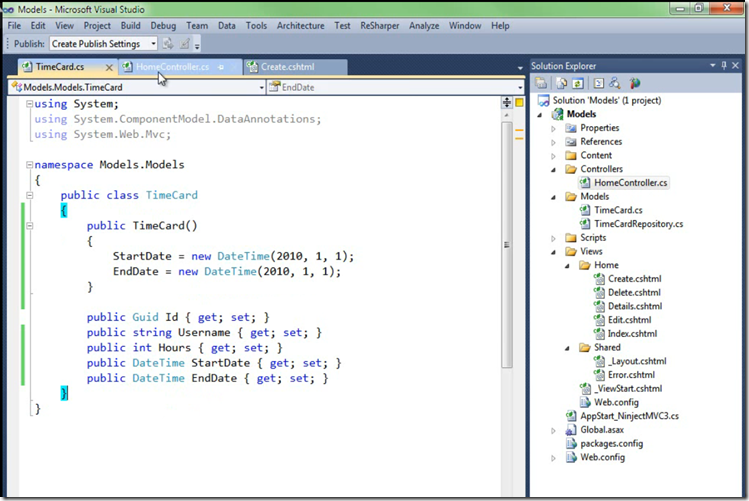
Task: Click the editor split window handle icon
Action: [507, 102]
